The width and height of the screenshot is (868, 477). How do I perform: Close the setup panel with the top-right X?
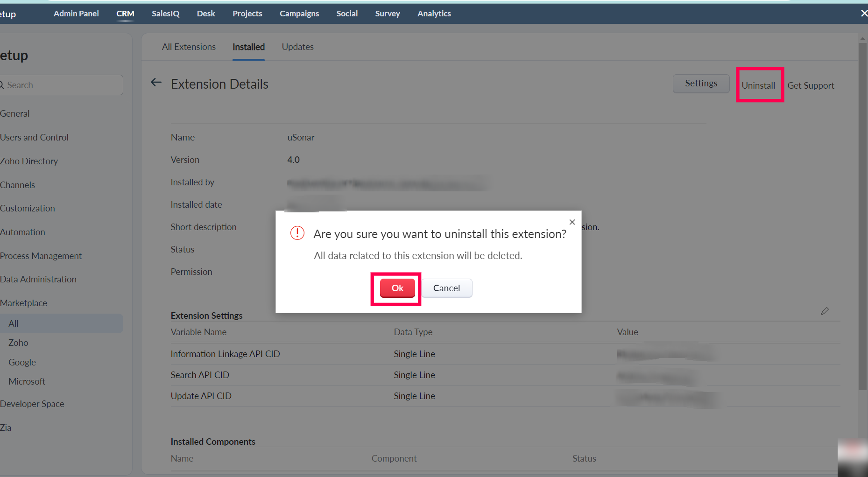pyautogui.click(x=864, y=14)
